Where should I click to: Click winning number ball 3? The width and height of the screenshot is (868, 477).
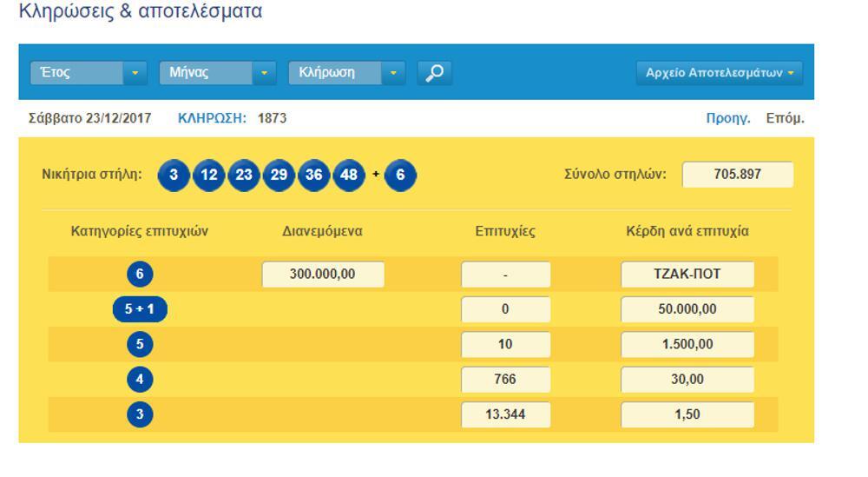click(x=174, y=175)
